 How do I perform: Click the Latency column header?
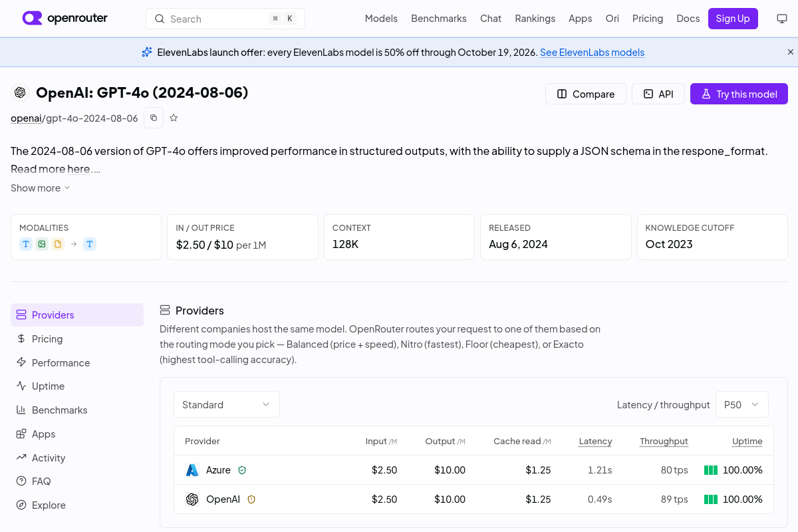pos(595,441)
